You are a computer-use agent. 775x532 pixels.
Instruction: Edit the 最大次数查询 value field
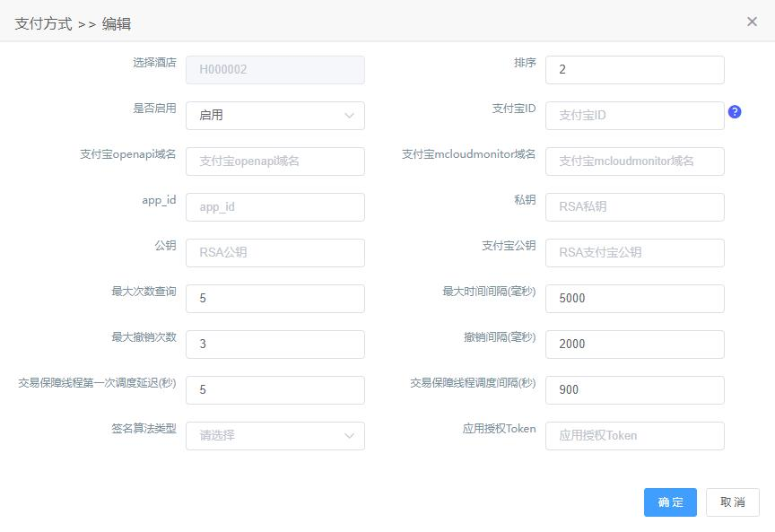tap(275, 299)
